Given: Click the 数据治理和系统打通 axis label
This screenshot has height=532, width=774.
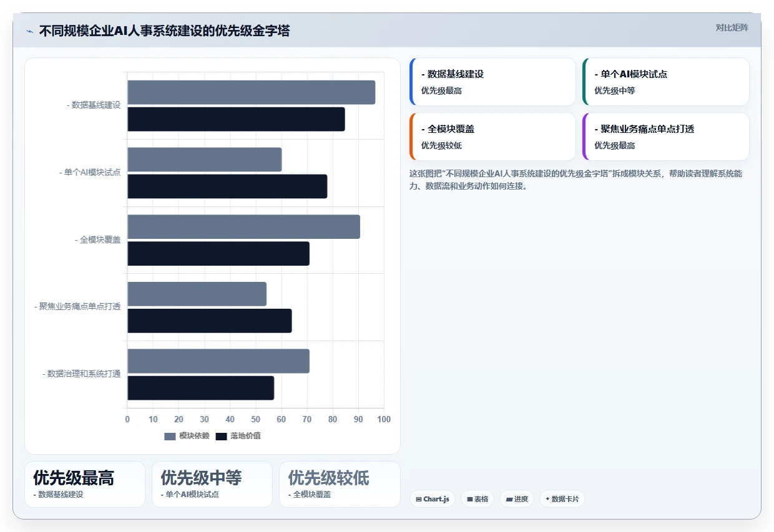Looking at the screenshot, I should (82, 374).
